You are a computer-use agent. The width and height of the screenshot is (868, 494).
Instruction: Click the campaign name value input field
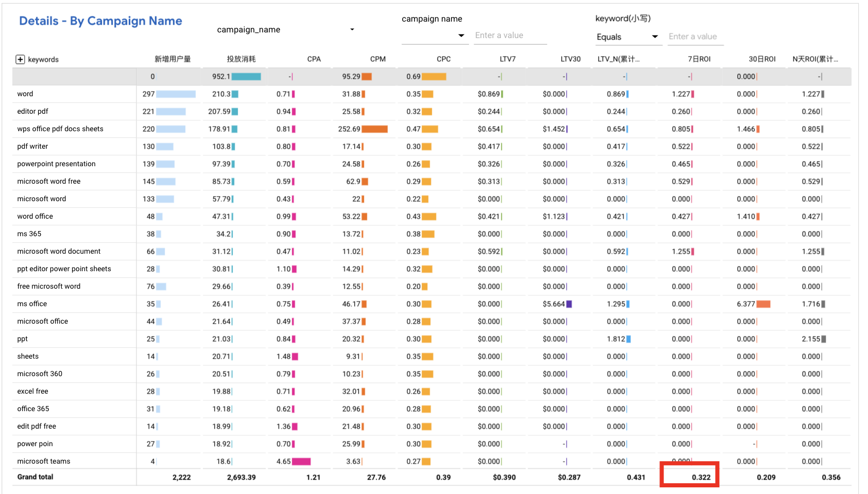(510, 36)
